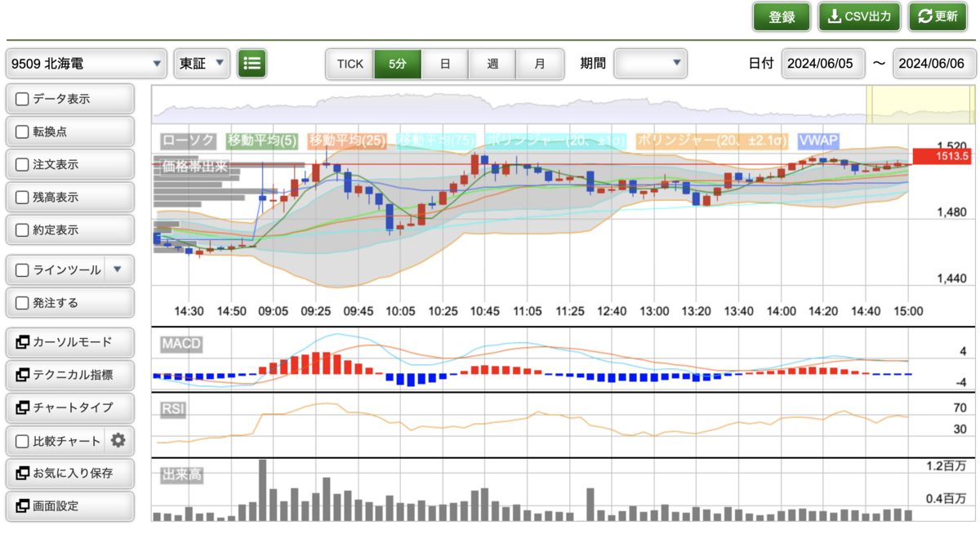Click the 1513.5 current price tag
The image size is (980, 543).
click(x=944, y=155)
